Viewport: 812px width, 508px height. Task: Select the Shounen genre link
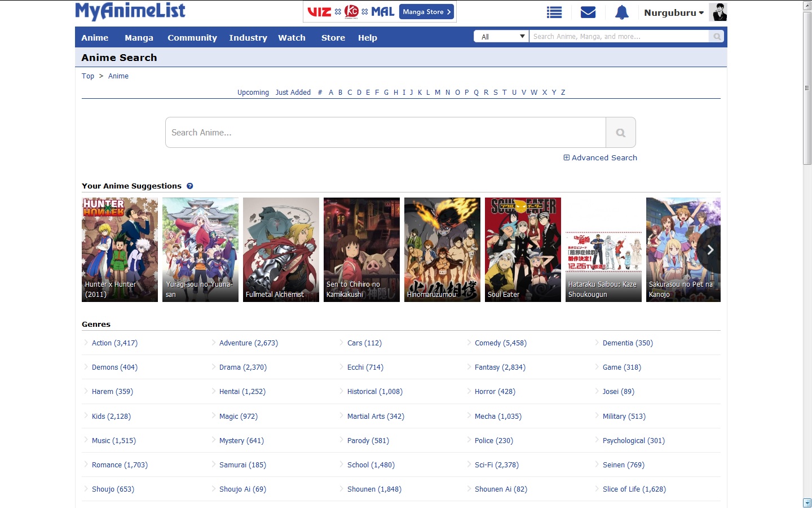click(x=374, y=489)
